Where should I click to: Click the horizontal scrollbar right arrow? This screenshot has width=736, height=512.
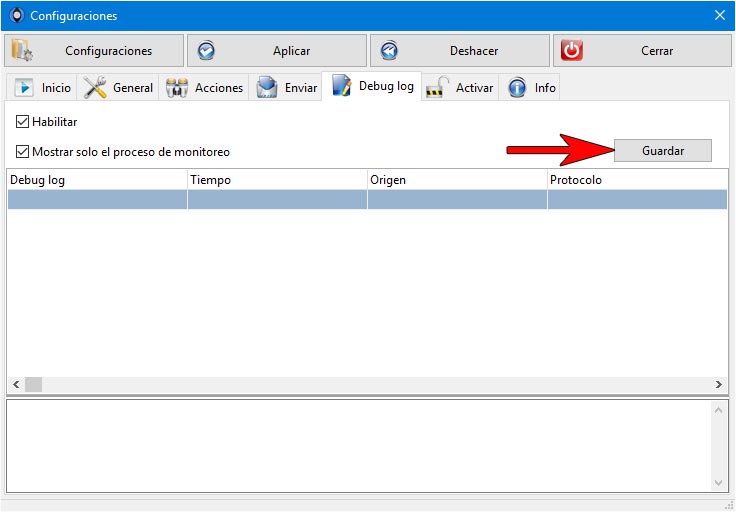click(x=719, y=384)
